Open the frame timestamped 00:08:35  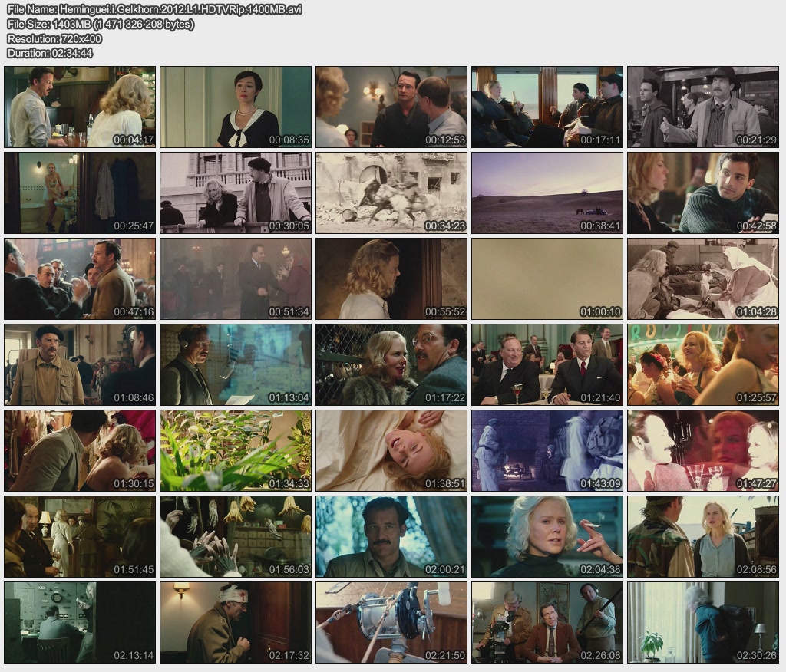pos(236,107)
